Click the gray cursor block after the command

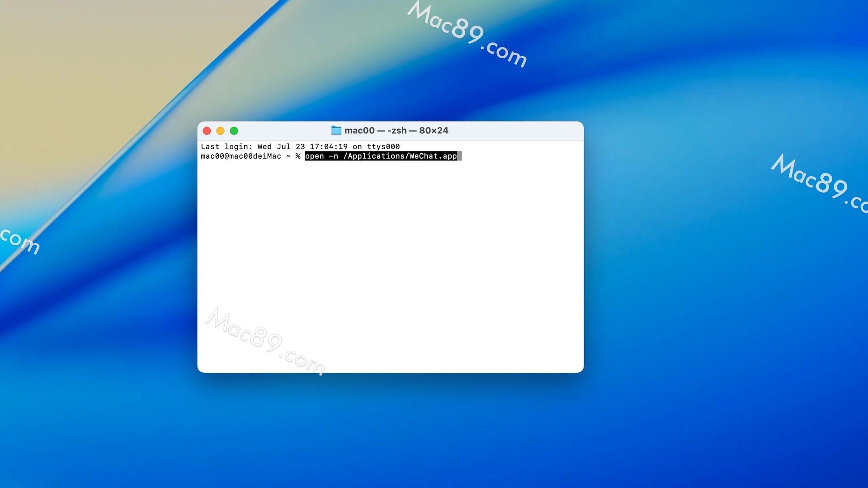tap(459, 156)
